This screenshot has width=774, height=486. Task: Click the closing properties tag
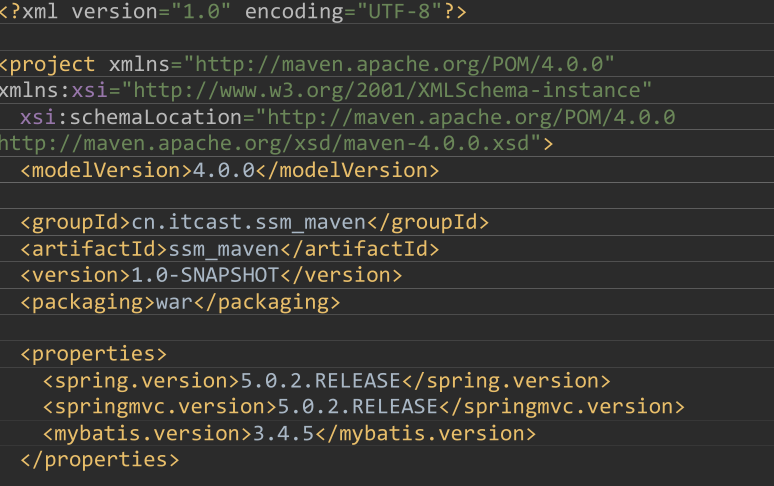[x=100, y=460]
